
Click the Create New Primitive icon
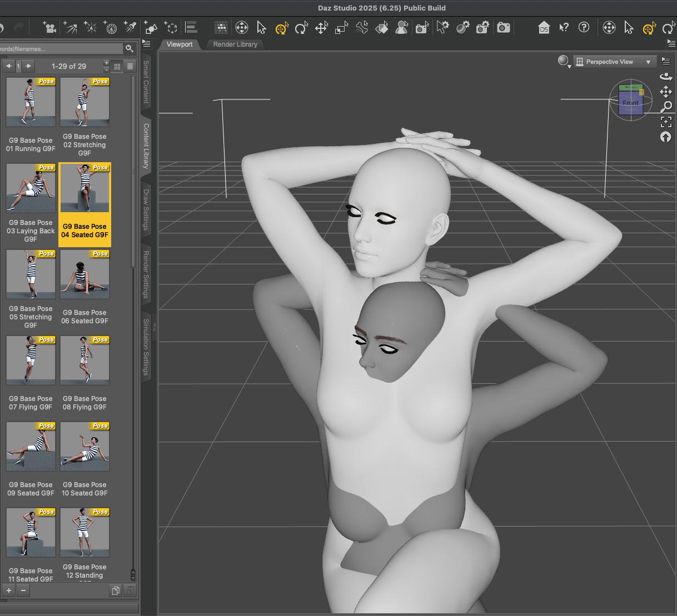pyautogui.click(x=151, y=27)
